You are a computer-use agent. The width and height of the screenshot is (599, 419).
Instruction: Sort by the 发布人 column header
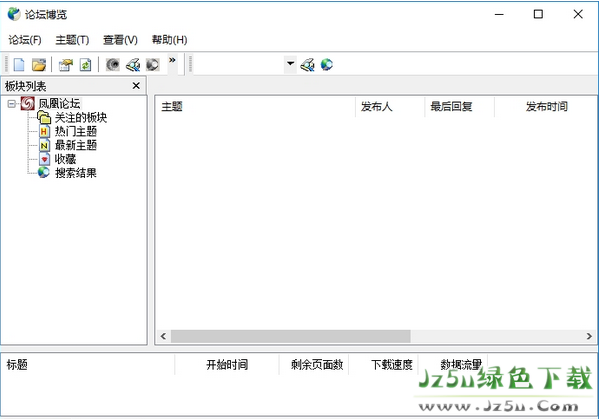(390, 107)
